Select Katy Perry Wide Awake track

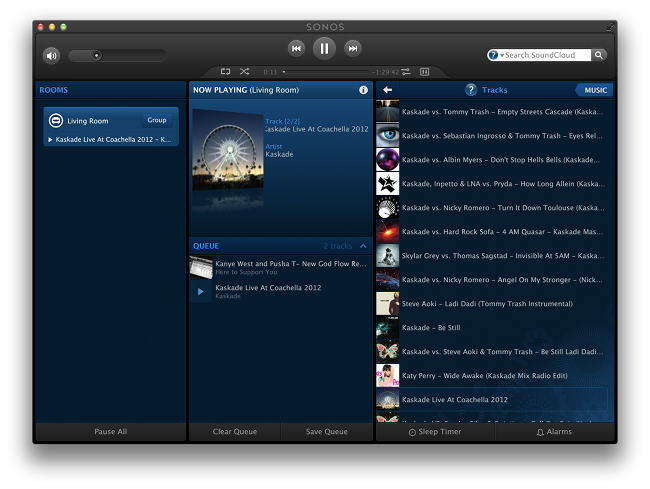(x=495, y=376)
